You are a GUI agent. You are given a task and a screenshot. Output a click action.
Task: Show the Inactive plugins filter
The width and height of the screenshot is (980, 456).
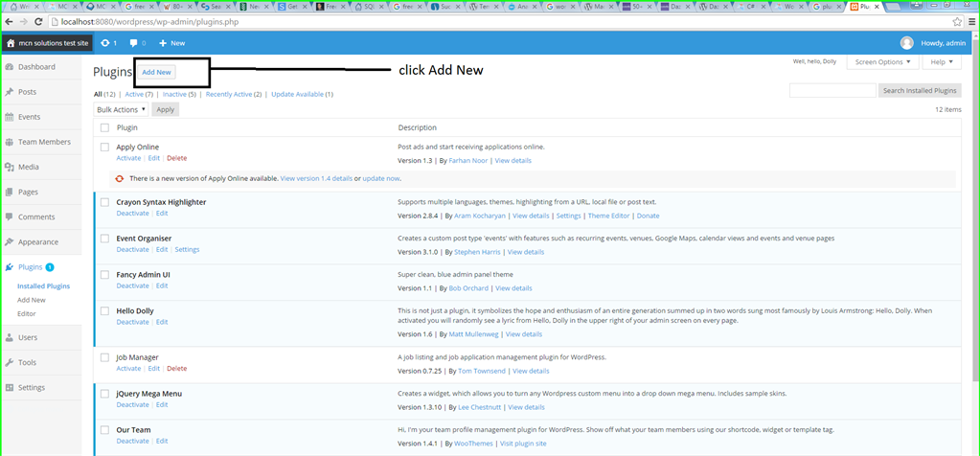point(174,94)
